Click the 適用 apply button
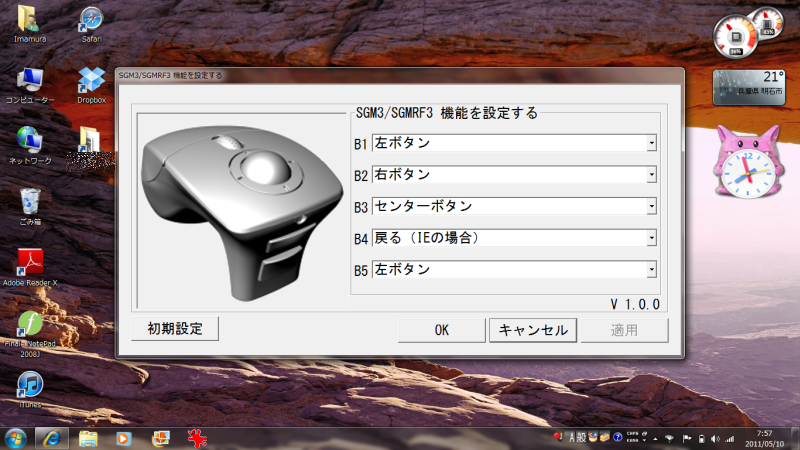The image size is (800, 450). [624, 331]
